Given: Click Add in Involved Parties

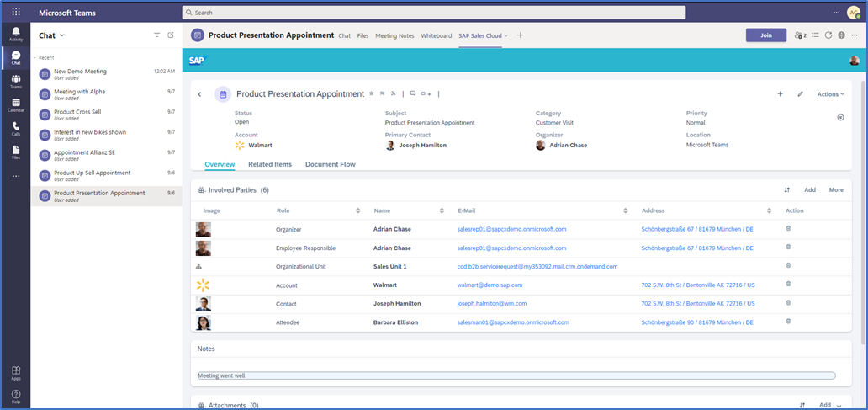Looking at the screenshot, I should coord(810,190).
